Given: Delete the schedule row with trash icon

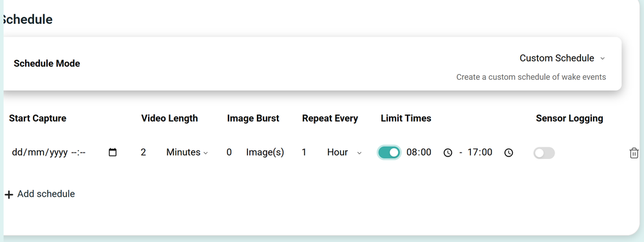Looking at the screenshot, I should pyautogui.click(x=634, y=153).
